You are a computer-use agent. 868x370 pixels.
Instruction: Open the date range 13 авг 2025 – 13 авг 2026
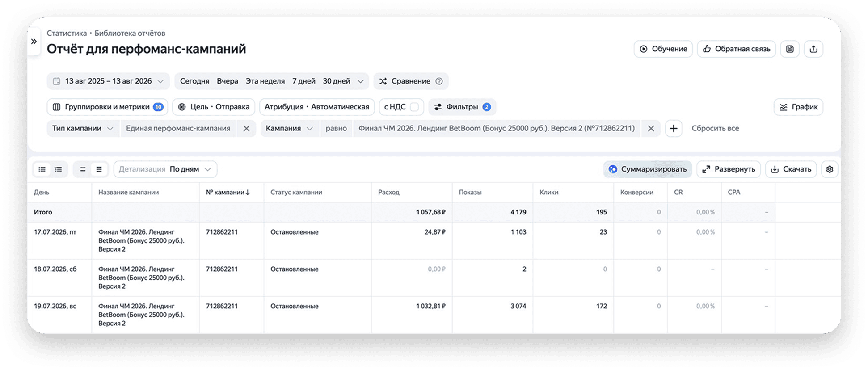108,81
